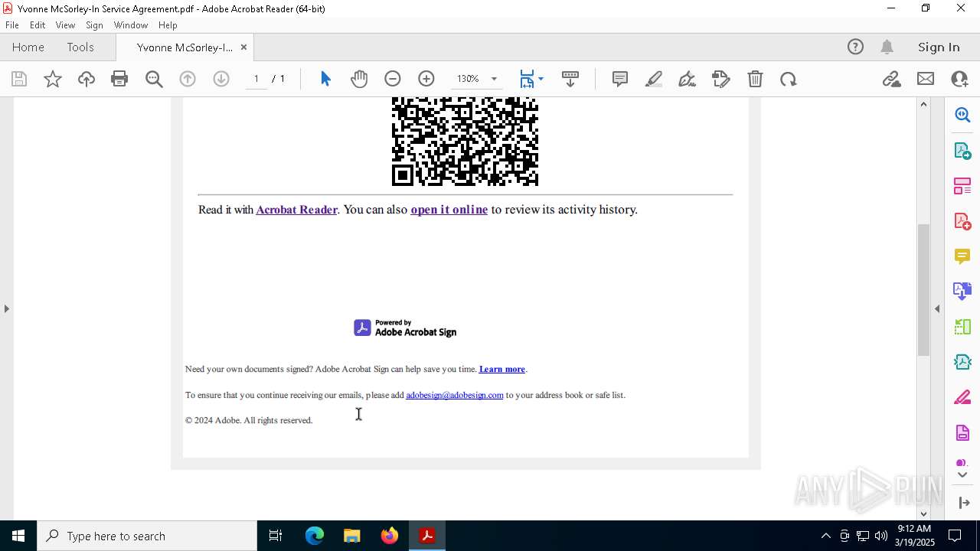This screenshot has height=551, width=980.
Task: Open the search tool in right pane
Action: click(x=962, y=115)
